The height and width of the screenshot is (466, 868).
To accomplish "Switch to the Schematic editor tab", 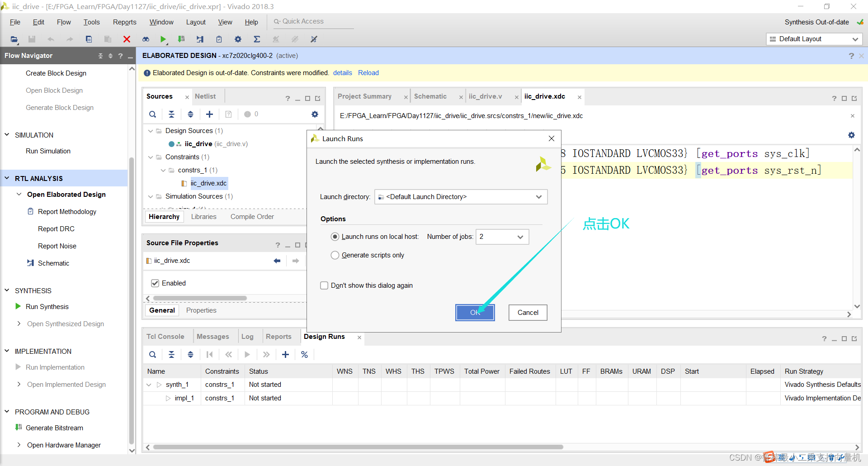I will tap(430, 96).
